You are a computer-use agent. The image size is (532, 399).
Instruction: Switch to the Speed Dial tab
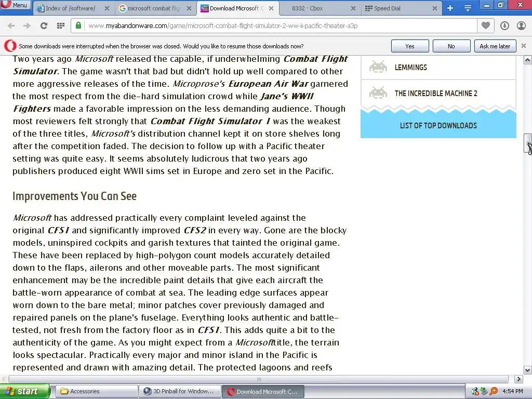point(402,8)
